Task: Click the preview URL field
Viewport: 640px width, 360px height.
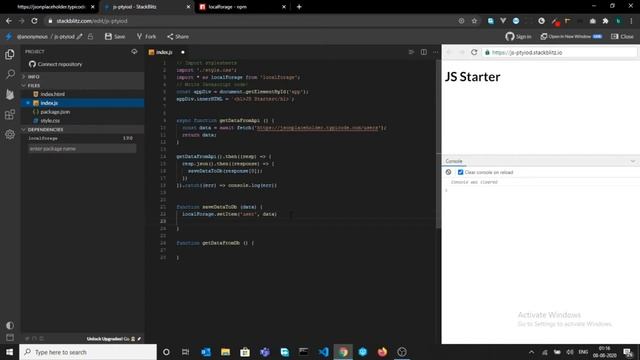Action: pyautogui.click(x=559, y=52)
